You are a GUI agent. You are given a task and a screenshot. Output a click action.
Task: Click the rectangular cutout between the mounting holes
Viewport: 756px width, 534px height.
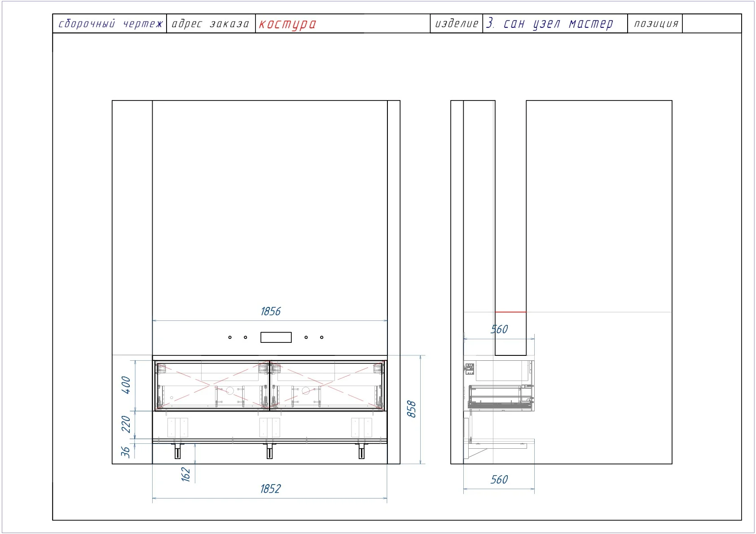276,337
